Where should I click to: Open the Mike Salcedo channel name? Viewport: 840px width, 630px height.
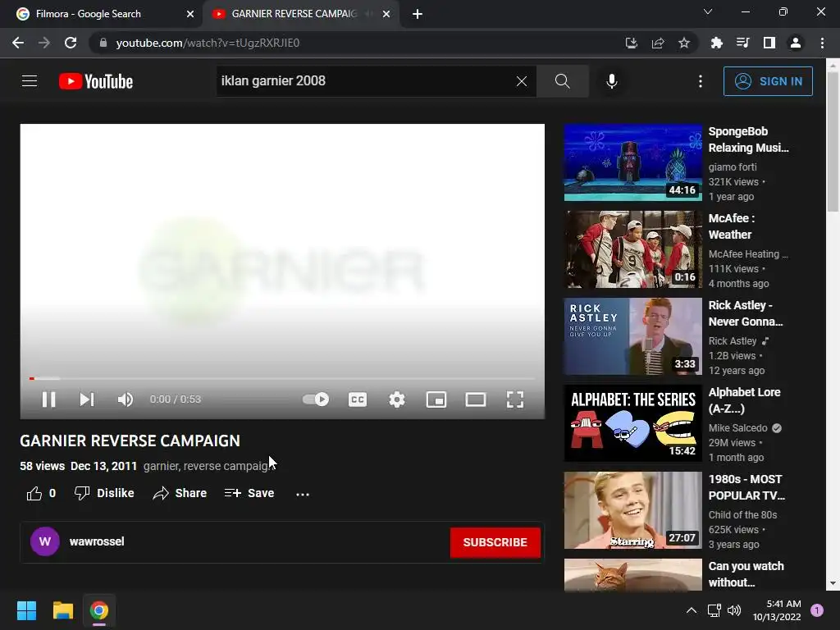coord(737,428)
